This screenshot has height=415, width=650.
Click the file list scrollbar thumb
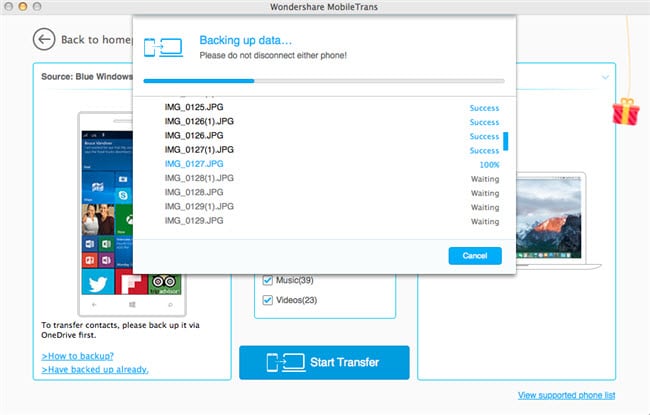point(505,141)
